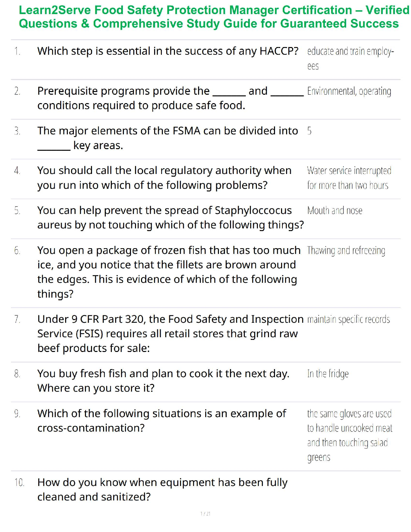Click the fresh fish storage question
Screen dimensions: 411x532
(163, 381)
